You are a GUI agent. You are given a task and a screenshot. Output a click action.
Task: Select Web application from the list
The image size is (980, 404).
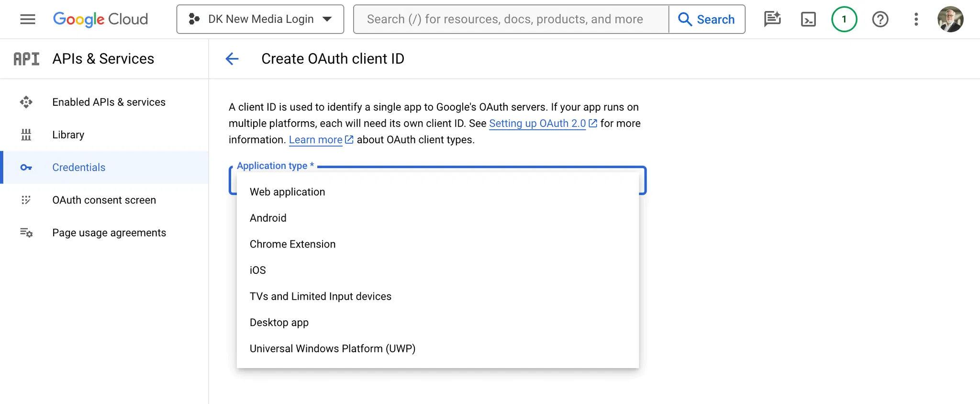pyautogui.click(x=287, y=192)
